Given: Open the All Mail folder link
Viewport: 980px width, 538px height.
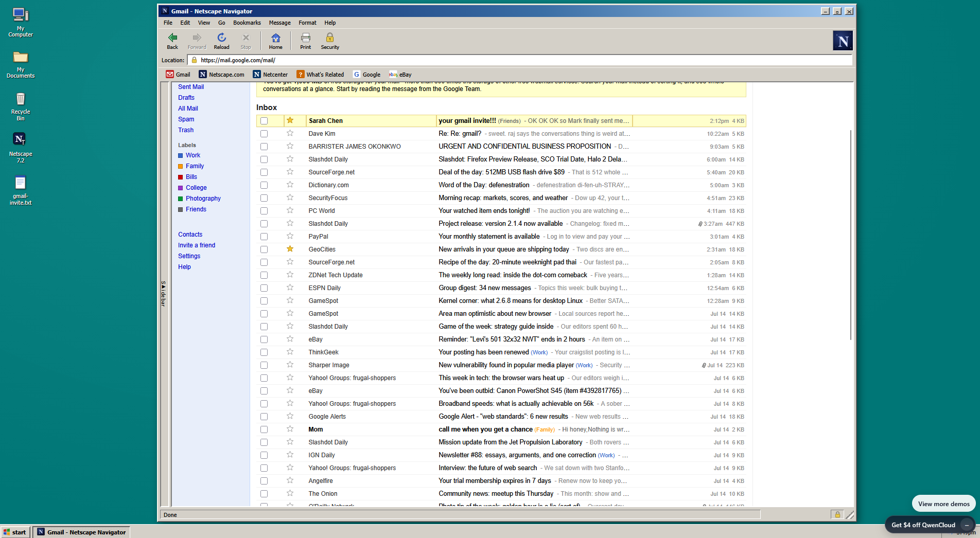Looking at the screenshot, I should 188,109.
